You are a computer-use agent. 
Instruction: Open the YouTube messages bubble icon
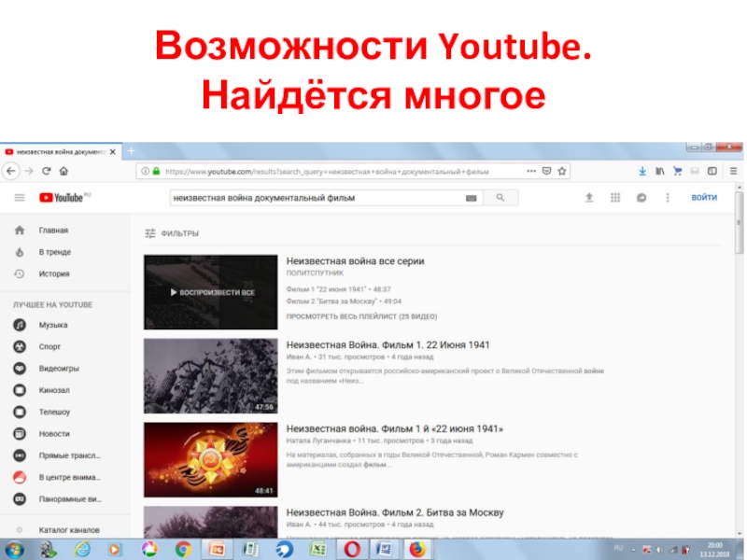click(641, 197)
